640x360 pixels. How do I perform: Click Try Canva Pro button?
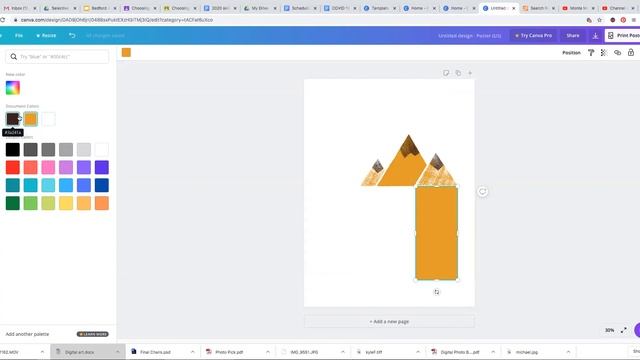[x=533, y=36]
